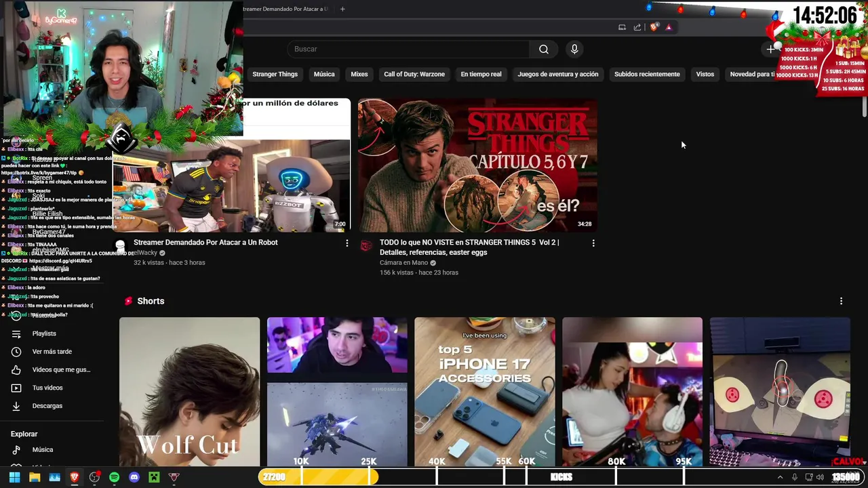Viewport: 868px width, 488px height.
Task: Open Brave Shields lion icon
Action: (654, 27)
